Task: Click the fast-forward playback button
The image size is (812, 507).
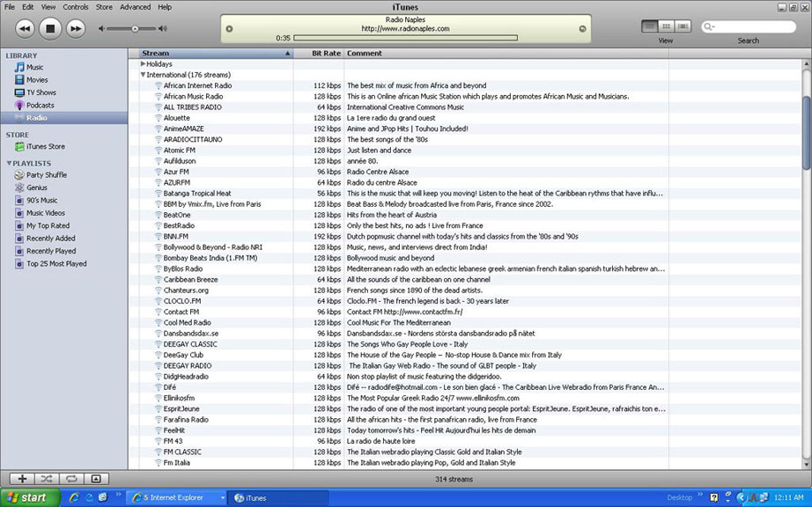Action: coord(76,28)
